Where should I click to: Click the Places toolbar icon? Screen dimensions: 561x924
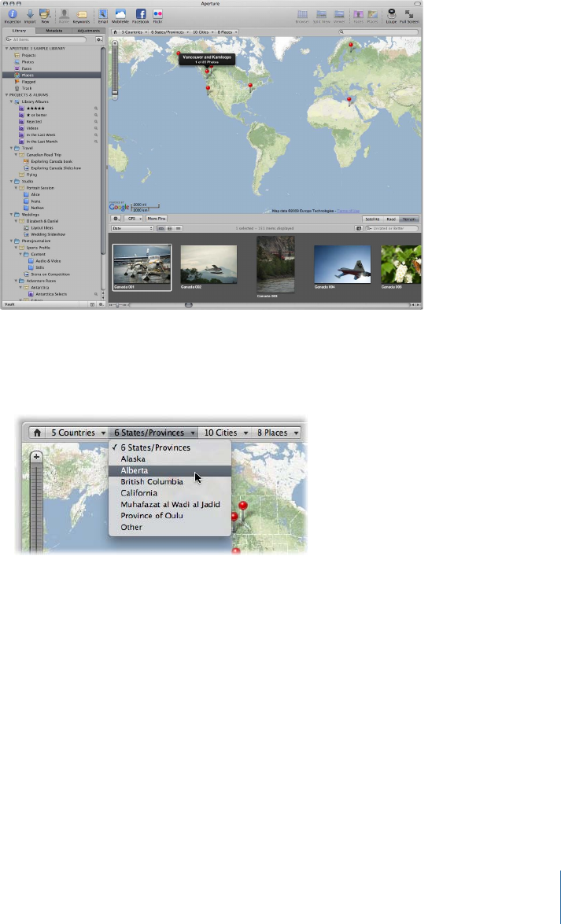pyautogui.click(x=373, y=14)
